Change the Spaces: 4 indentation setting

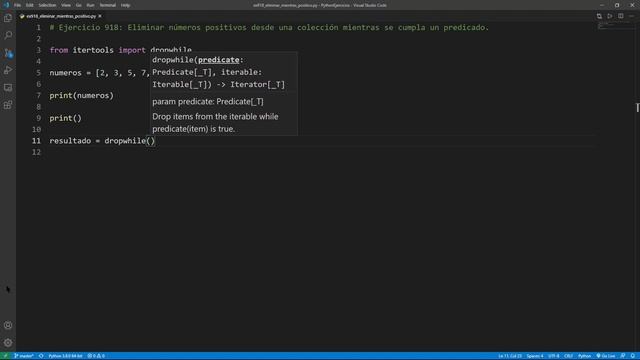tap(535, 356)
